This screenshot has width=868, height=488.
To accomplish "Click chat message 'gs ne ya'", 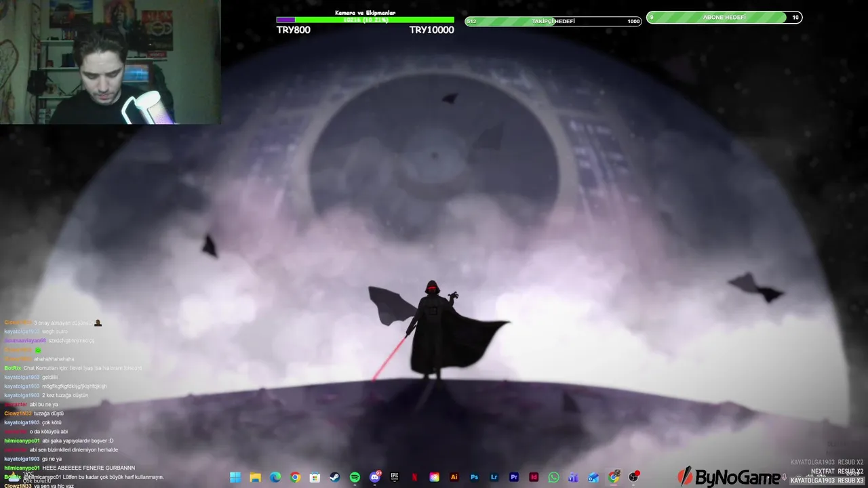I will pyautogui.click(x=53, y=459).
